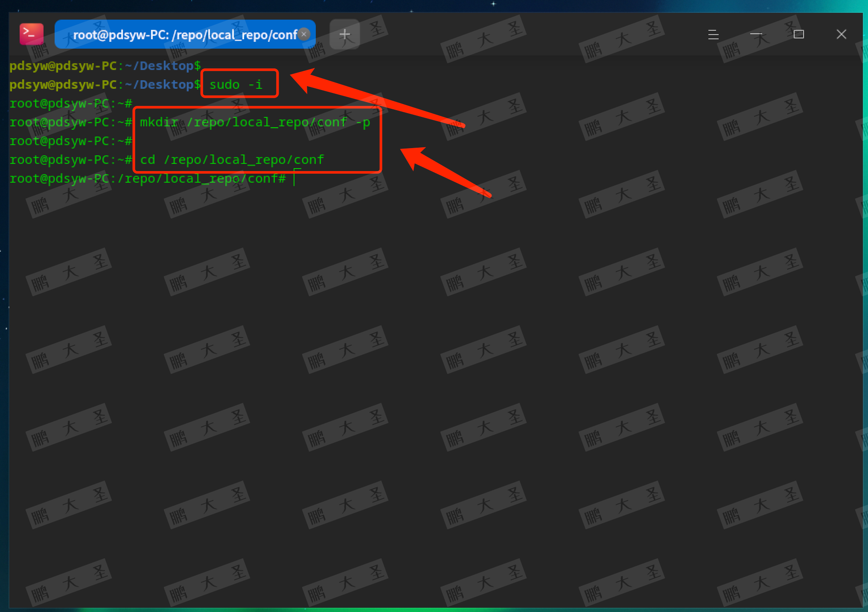Open a new terminal tab with plus button
Viewport: 868px width, 612px height.
tap(345, 34)
